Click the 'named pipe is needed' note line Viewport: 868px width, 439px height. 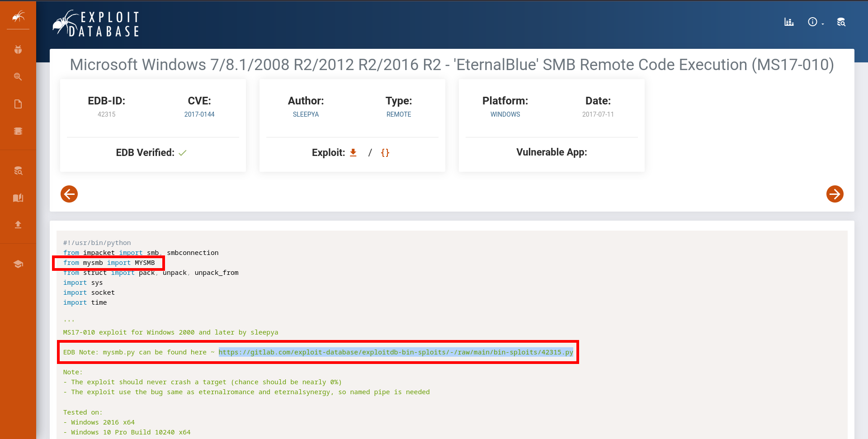(x=246, y=392)
